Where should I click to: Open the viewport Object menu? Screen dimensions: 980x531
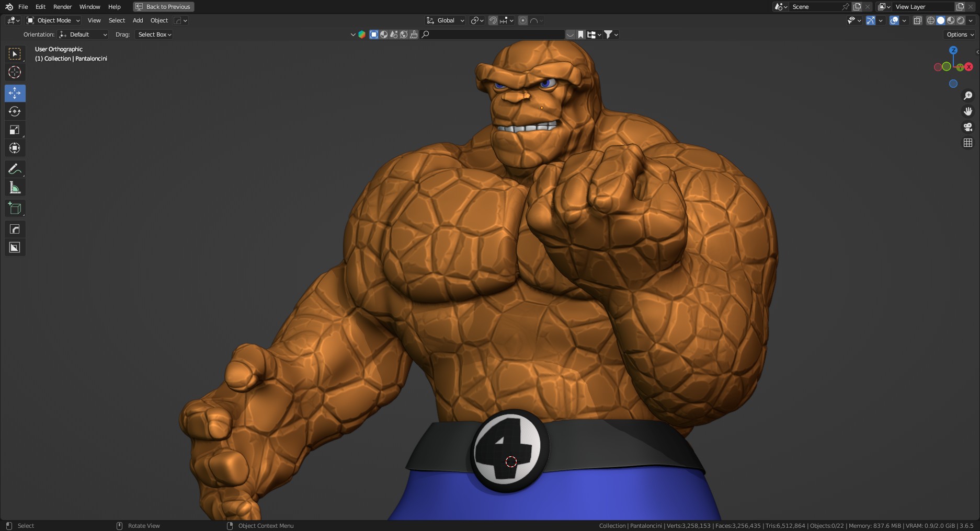[x=159, y=20]
